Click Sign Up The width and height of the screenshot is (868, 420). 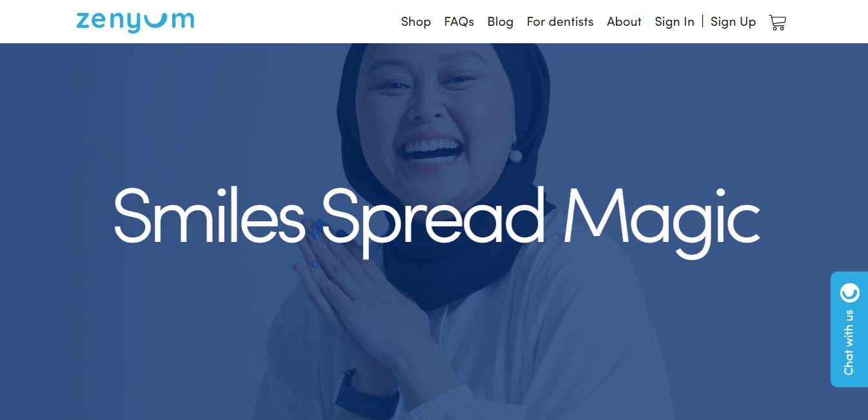(x=733, y=22)
